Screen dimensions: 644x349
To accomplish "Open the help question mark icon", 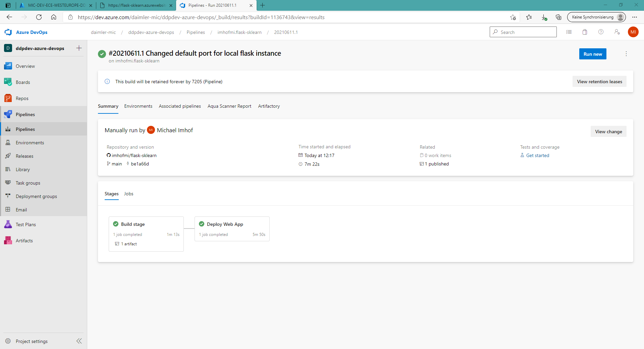I will tap(601, 32).
